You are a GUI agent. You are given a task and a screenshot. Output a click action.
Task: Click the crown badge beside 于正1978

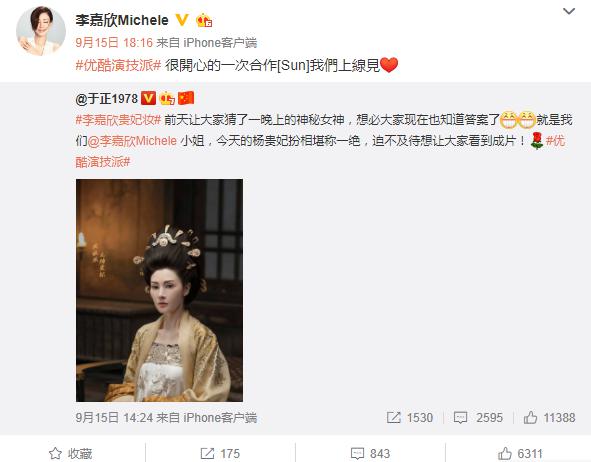tap(167, 98)
